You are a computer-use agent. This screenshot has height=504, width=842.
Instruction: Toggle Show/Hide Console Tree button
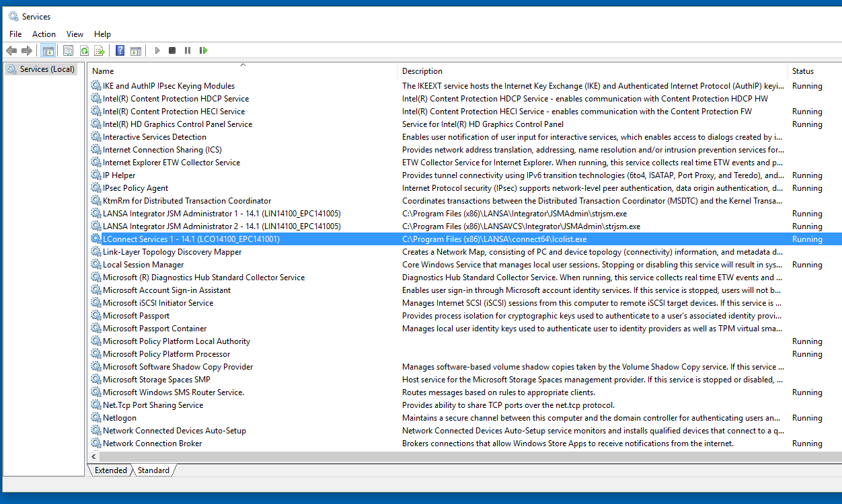pyautogui.click(x=48, y=50)
